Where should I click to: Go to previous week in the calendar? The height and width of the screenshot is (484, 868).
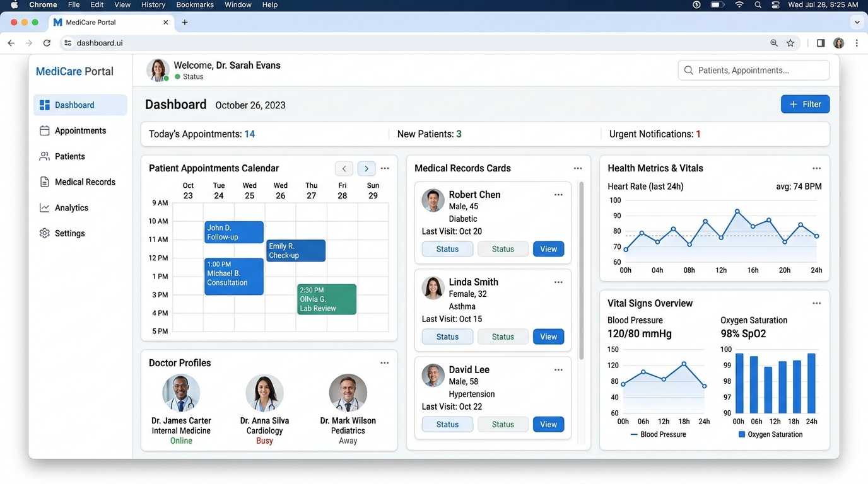344,168
